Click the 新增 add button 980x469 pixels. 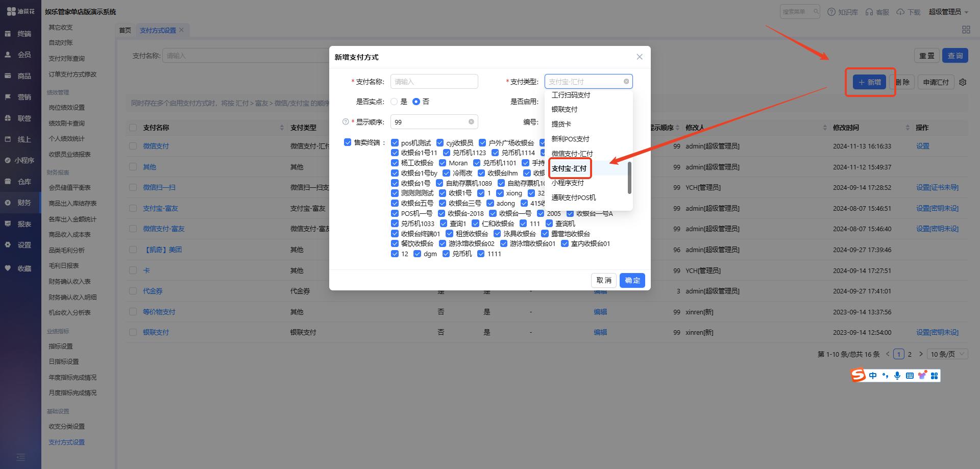coord(869,82)
